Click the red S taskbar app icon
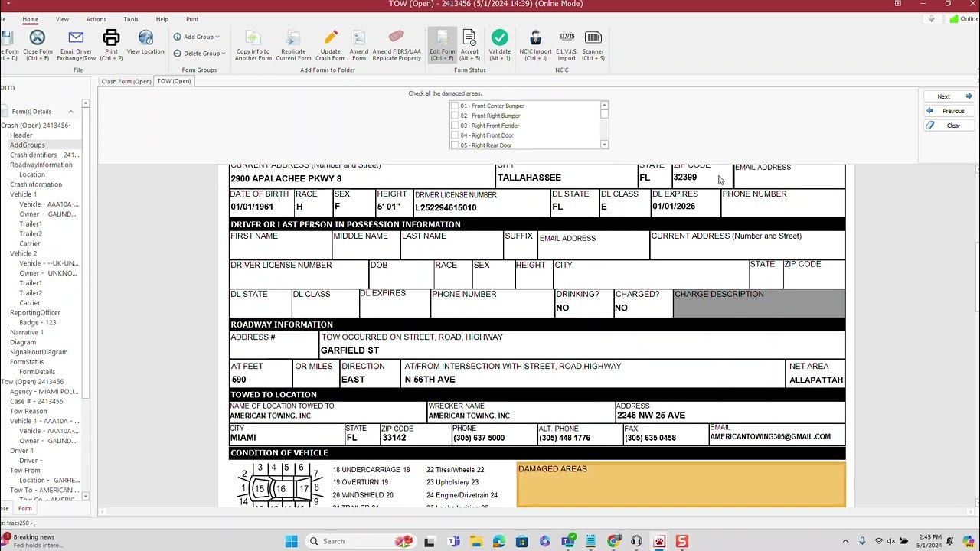The height and width of the screenshot is (551, 980). [x=681, y=542]
